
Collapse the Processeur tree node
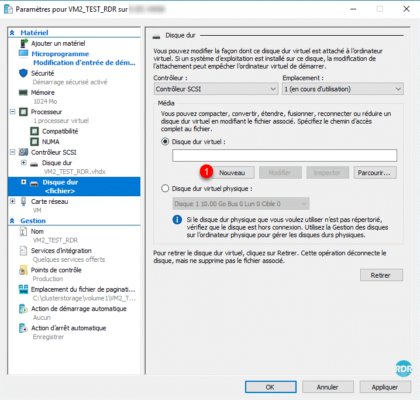click(12, 112)
